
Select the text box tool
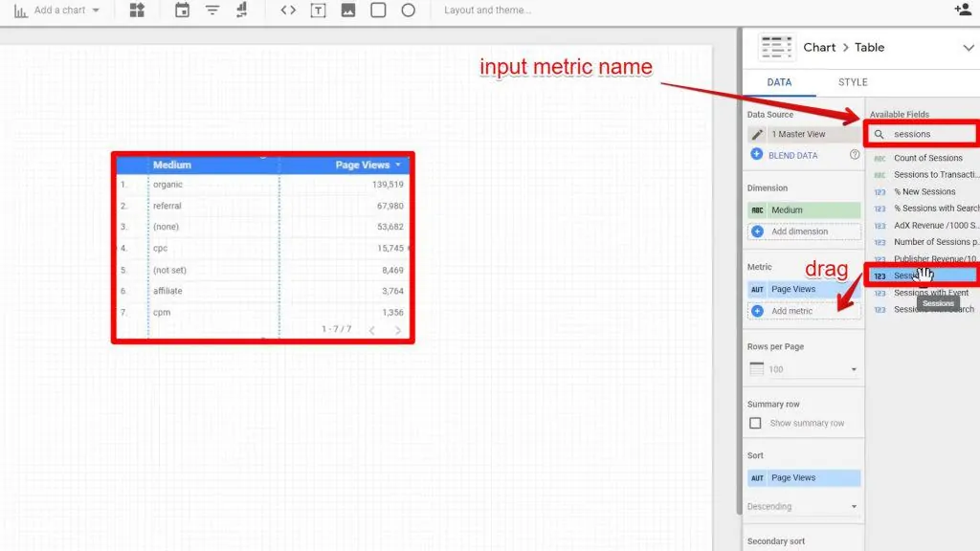point(320,11)
